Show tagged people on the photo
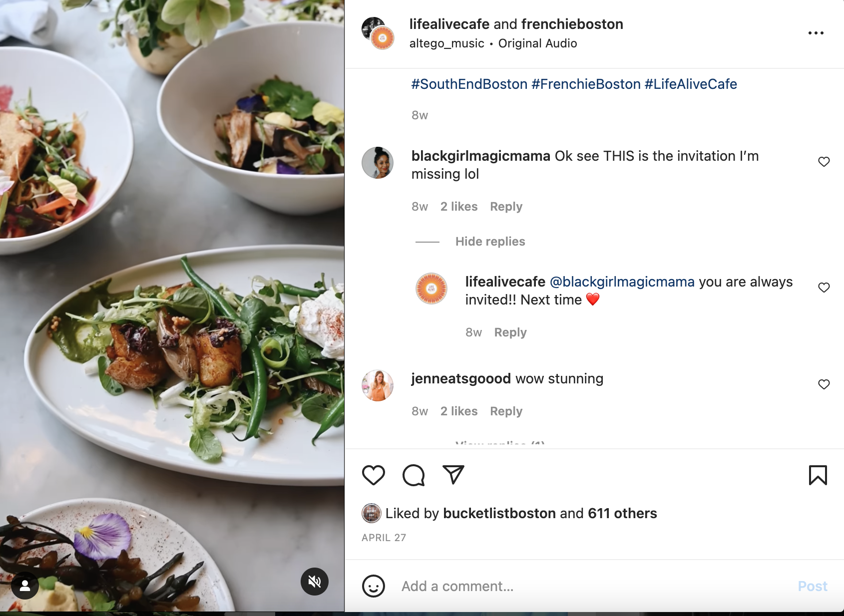 tap(25, 585)
